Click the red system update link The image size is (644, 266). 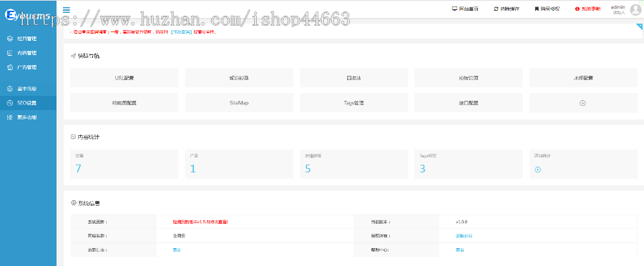(x=590, y=9)
